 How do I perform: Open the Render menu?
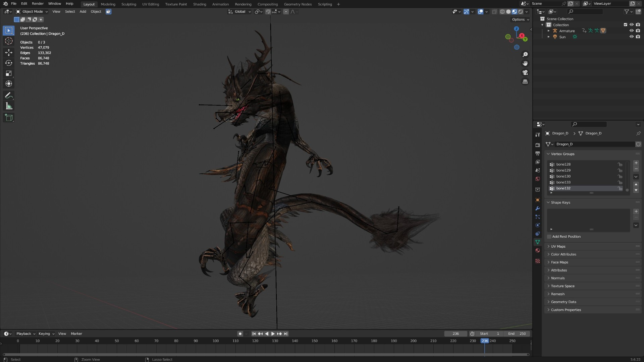pyautogui.click(x=38, y=4)
